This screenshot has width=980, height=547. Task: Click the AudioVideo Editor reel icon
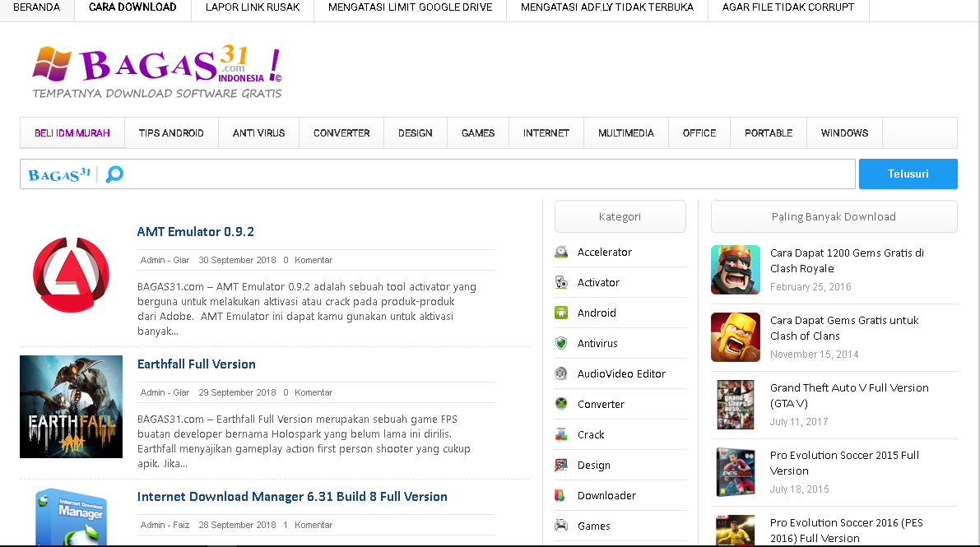pyautogui.click(x=561, y=373)
